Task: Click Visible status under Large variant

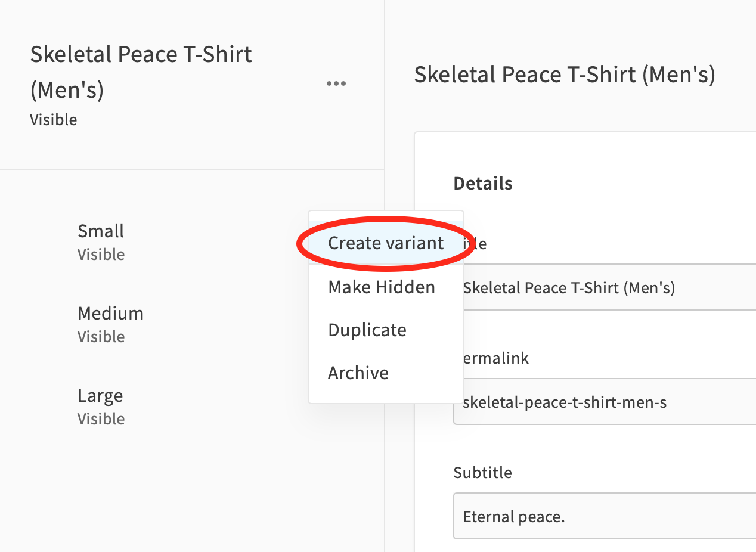Action: pyautogui.click(x=101, y=419)
